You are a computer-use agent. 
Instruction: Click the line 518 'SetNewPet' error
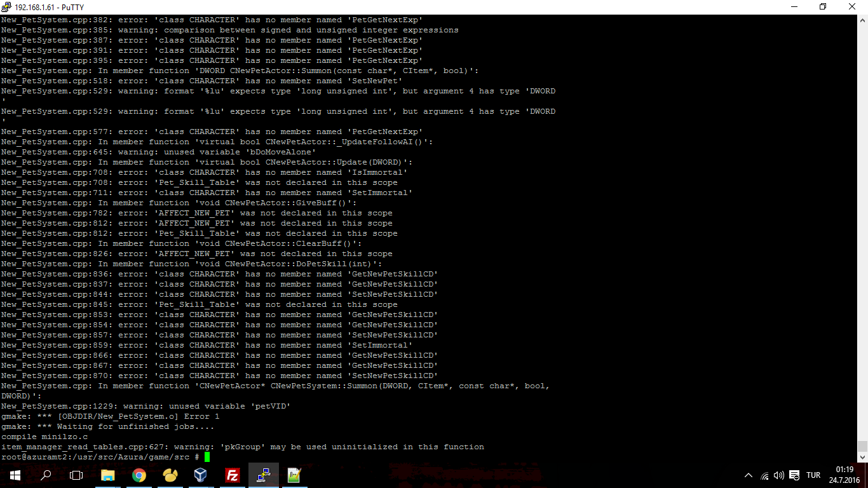pos(202,81)
